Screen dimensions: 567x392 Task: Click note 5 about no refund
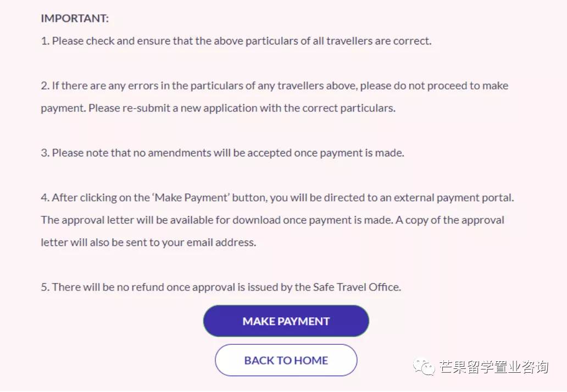click(x=221, y=287)
